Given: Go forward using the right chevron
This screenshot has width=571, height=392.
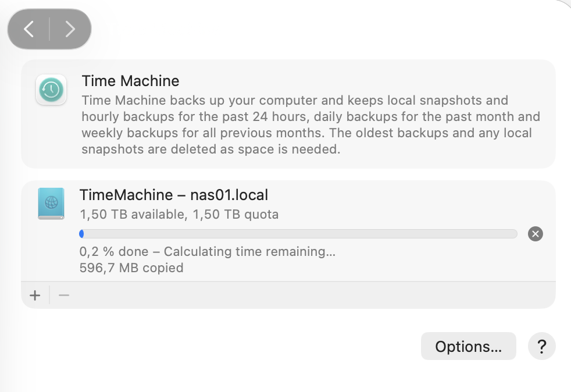Looking at the screenshot, I should click(x=70, y=29).
